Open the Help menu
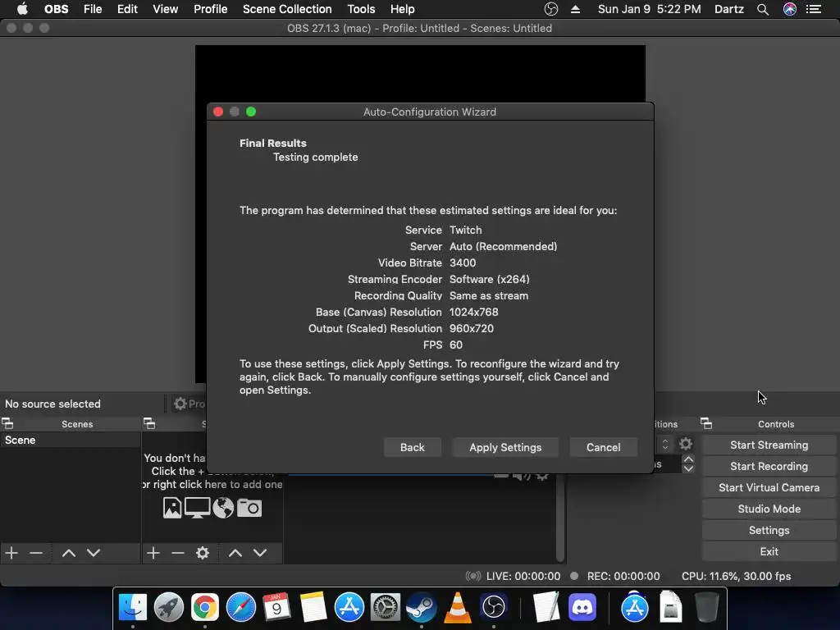The width and height of the screenshot is (840, 630). (402, 9)
